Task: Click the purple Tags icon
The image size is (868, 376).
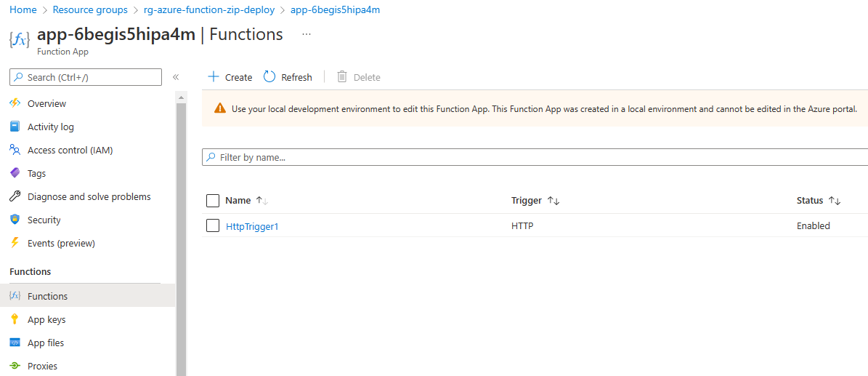Action: (15, 174)
